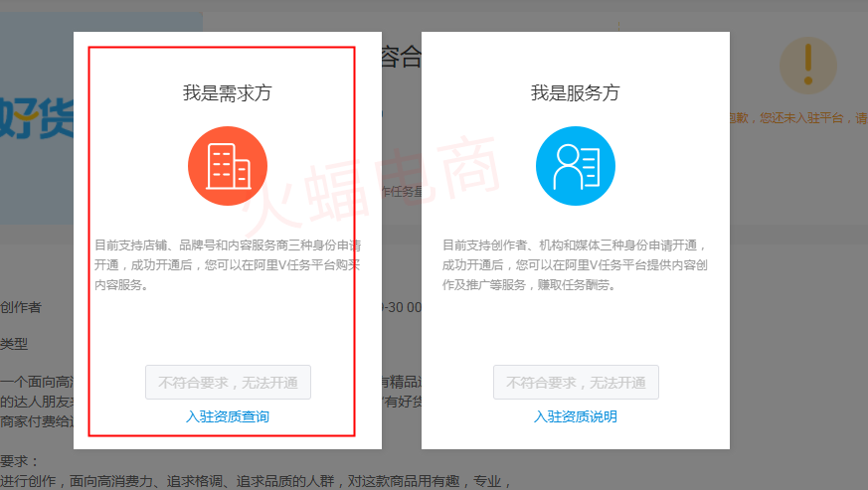Select the 我是服务方 heading
The width and height of the screenshot is (868, 490).
[x=575, y=93]
